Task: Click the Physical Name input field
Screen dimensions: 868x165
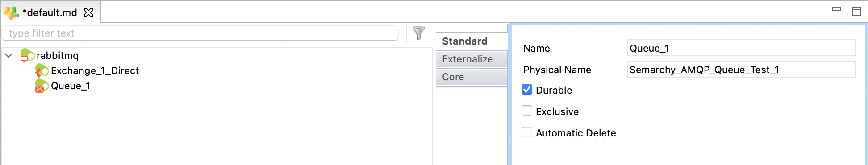Action: click(x=741, y=70)
